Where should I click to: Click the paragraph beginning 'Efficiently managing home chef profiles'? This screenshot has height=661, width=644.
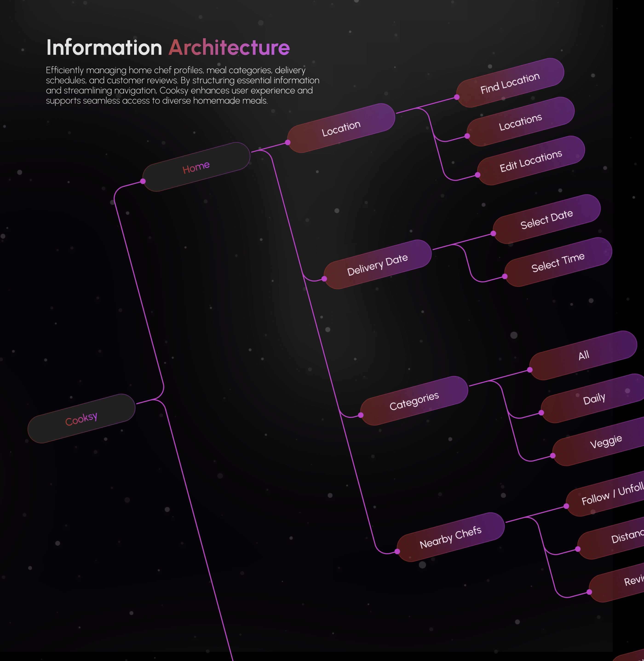(x=183, y=85)
